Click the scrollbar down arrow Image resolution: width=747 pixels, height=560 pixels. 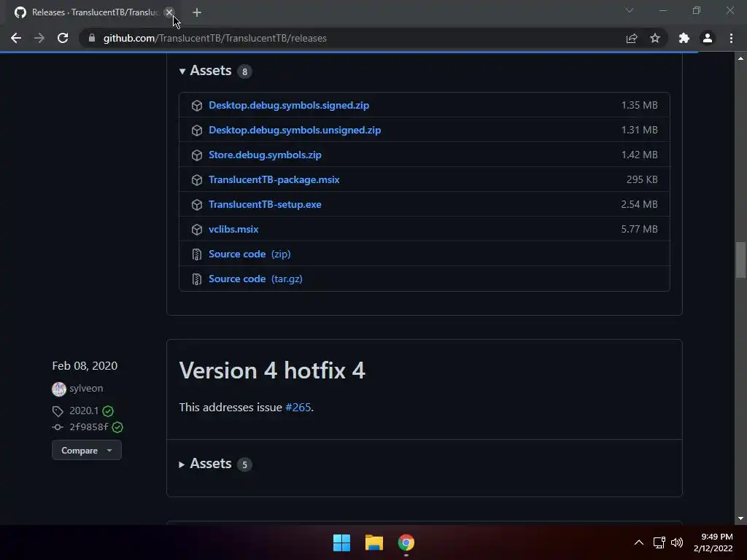coord(740,518)
